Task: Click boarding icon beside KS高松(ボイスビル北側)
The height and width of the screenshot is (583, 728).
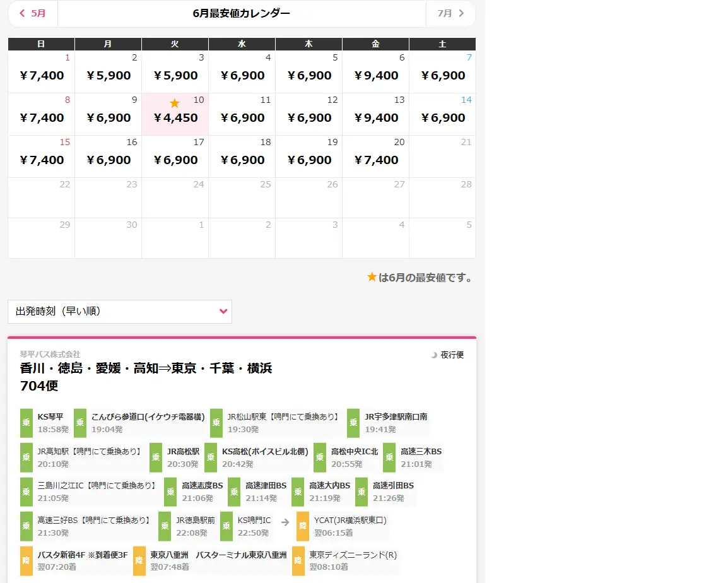Action: point(211,457)
